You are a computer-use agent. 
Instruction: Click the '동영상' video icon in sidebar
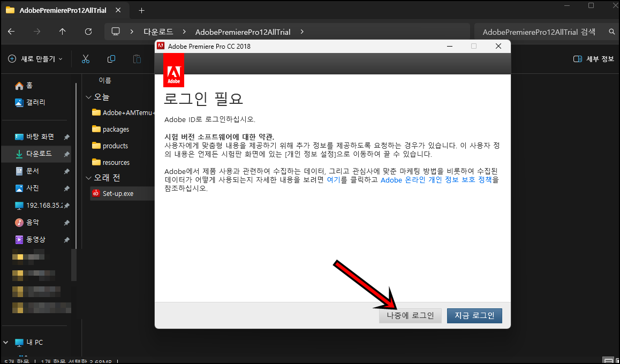pos(19,239)
